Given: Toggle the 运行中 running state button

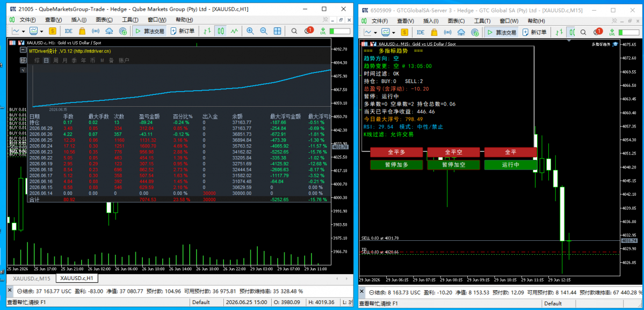Looking at the screenshot, I should pos(510,165).
